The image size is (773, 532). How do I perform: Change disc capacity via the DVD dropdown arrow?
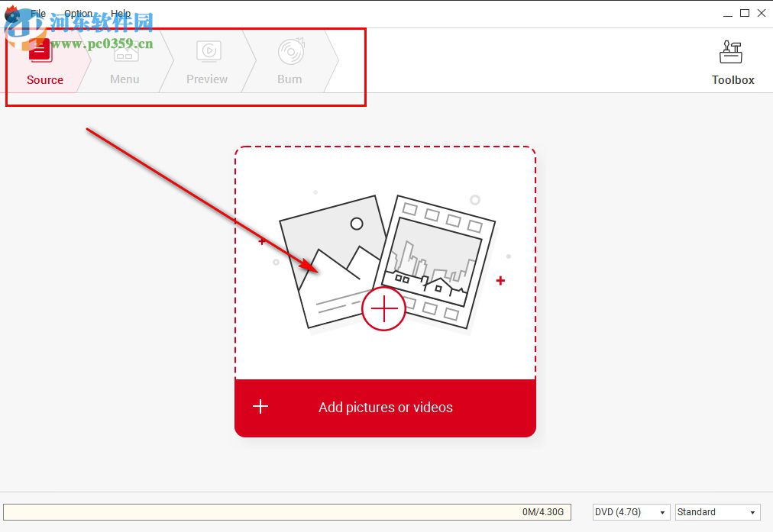663,512
